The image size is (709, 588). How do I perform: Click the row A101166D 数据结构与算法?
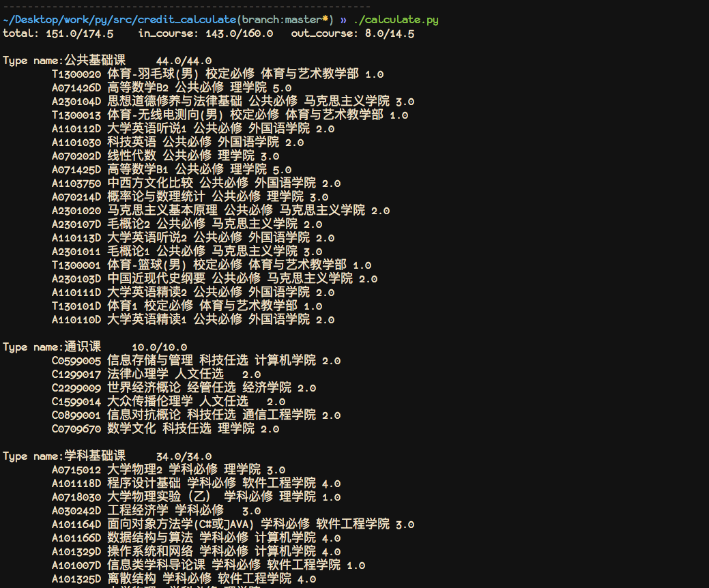coord(197,538)
